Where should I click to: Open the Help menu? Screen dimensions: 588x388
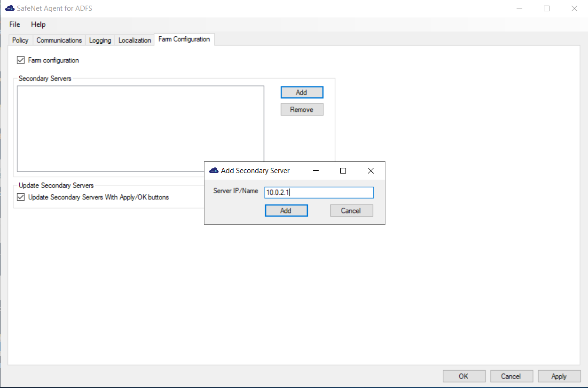(x=38, y=24)
